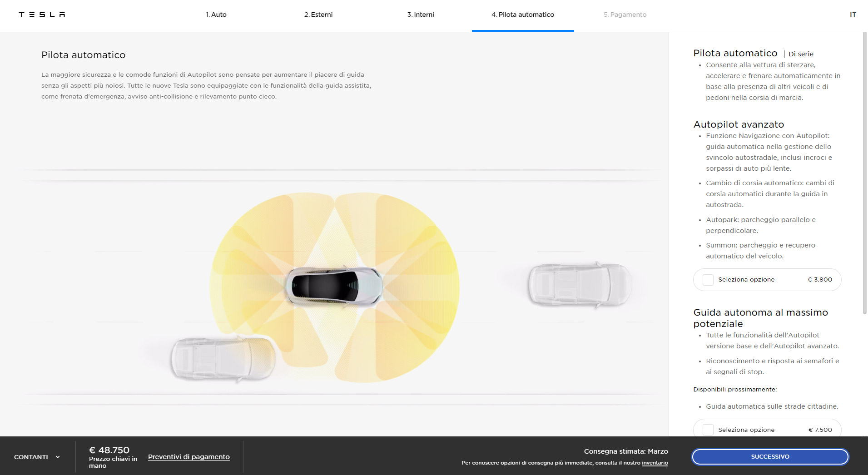Click the right panel scrollbar
868x475 pixels.
(865, 173)
